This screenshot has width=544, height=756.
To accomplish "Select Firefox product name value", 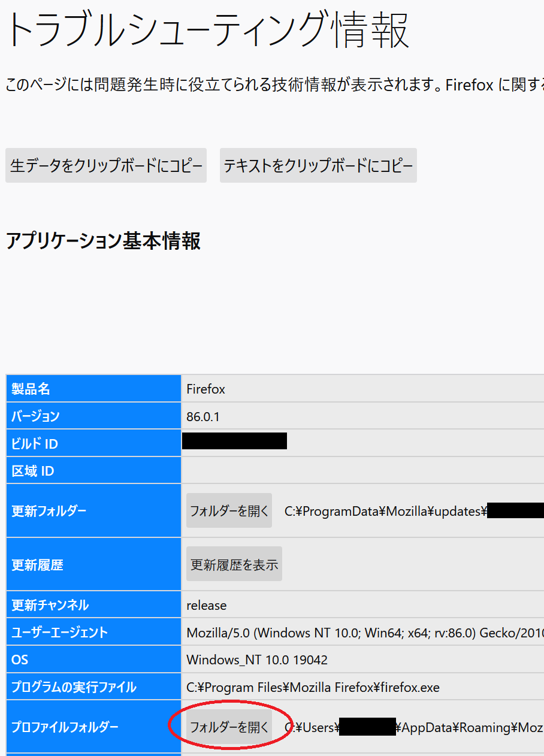I will (205, 389).
